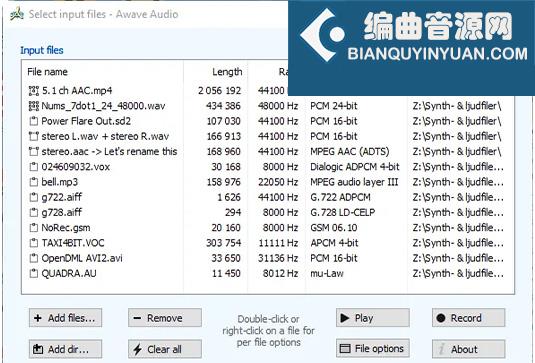Select the file g722.aiff
The width and height of the screenshot is (535, 363).
61,197
